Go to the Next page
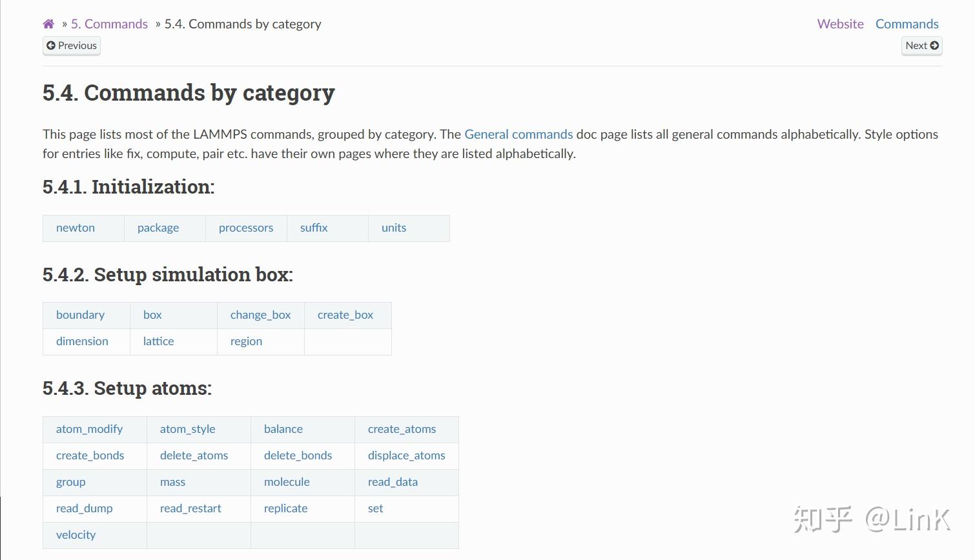 [921, 46]
